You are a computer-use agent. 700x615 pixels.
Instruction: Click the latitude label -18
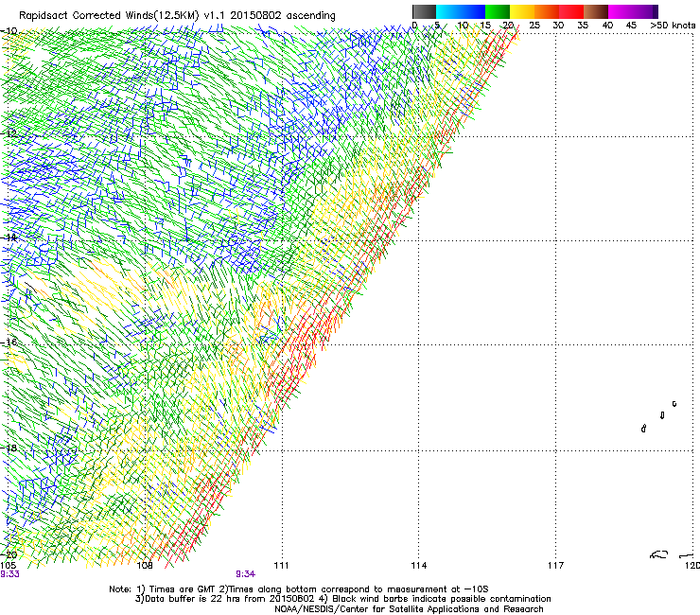(9, 448)
